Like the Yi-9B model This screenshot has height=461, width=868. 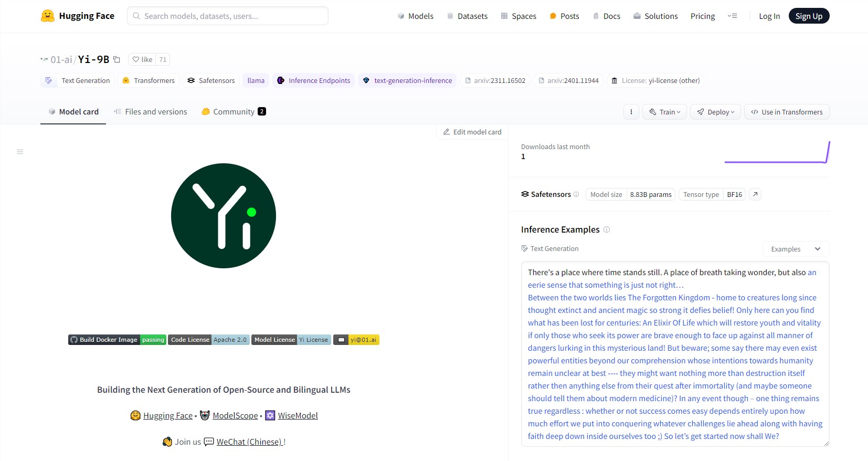tap(142, 59)
